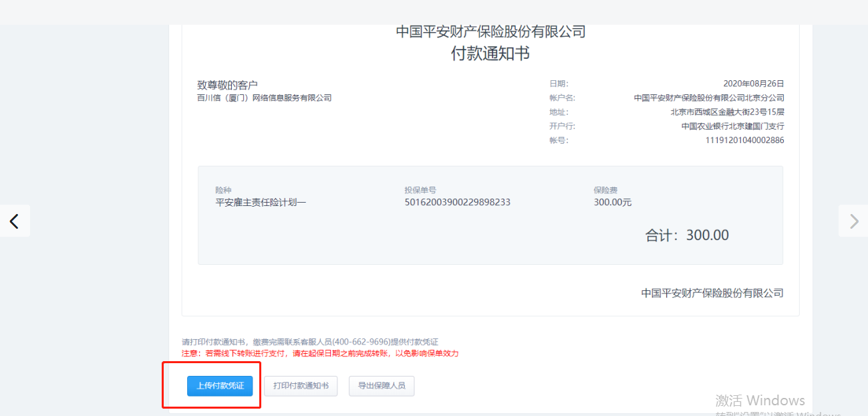Select the policy number 50162003900229898233

457,202
